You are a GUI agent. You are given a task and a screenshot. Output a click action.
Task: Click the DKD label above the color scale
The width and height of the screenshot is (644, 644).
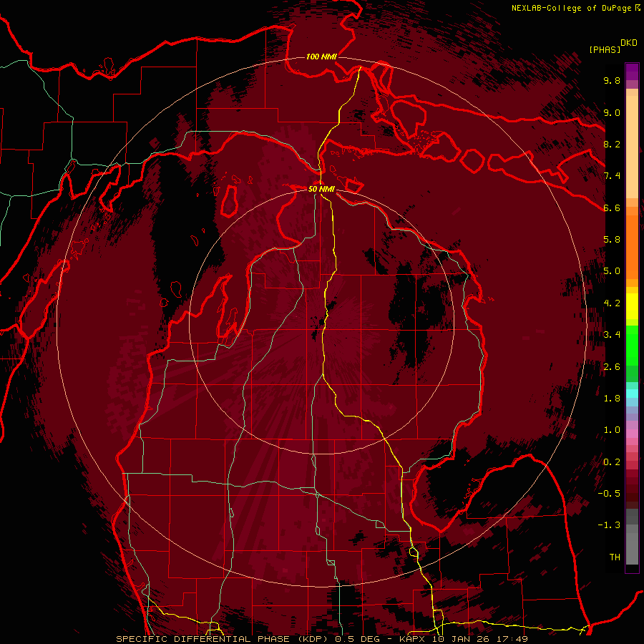click(629, 43)
